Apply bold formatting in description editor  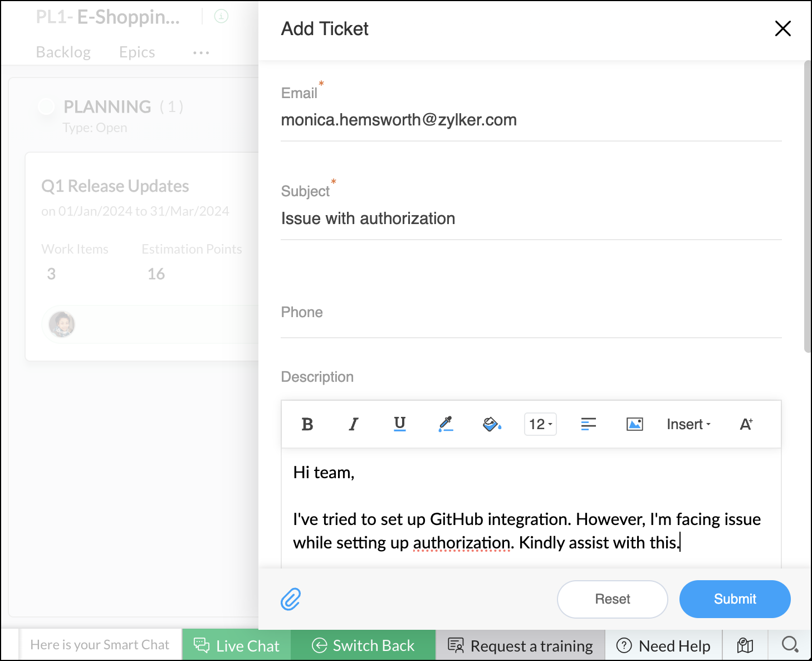(x=307, y=424)
